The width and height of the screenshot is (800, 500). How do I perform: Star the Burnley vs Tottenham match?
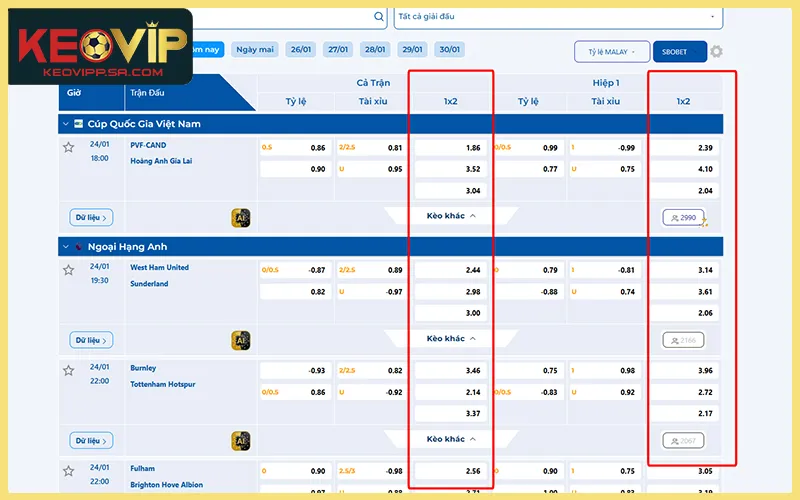[68, 370]
